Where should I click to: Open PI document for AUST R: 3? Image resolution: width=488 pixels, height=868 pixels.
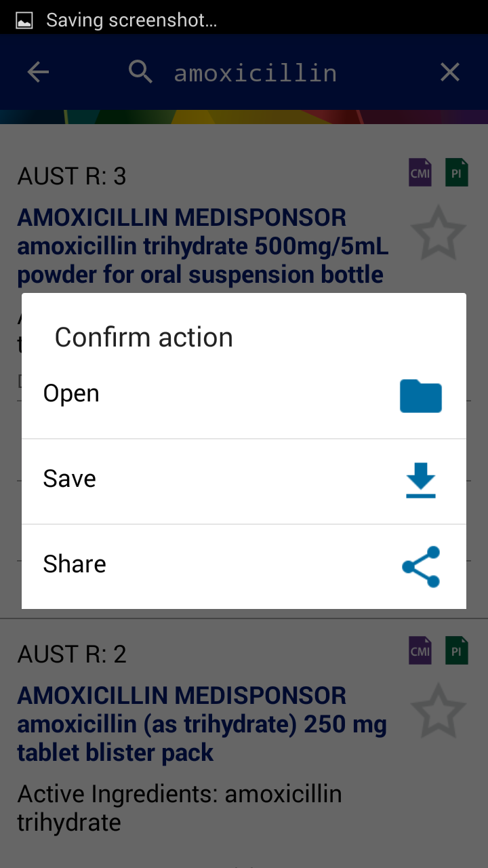457,173
